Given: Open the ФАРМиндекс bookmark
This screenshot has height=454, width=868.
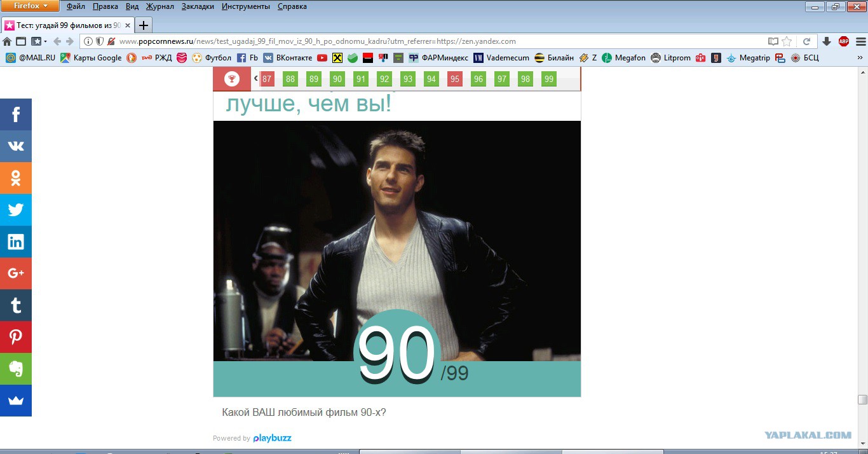Looking at the screenshot, I should 438,58.
